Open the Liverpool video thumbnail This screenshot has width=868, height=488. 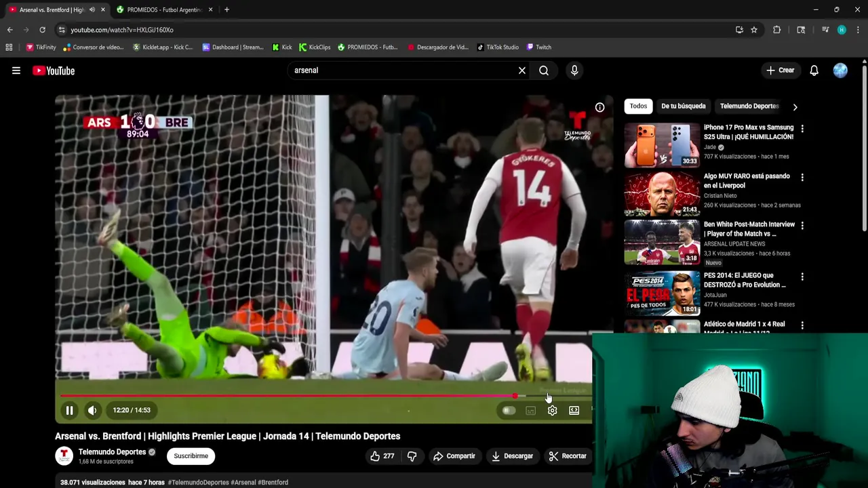coord(662,194)
